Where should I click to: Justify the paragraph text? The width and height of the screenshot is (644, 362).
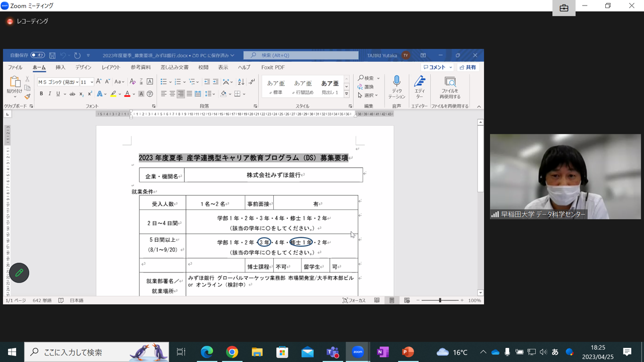click(189, 94)
